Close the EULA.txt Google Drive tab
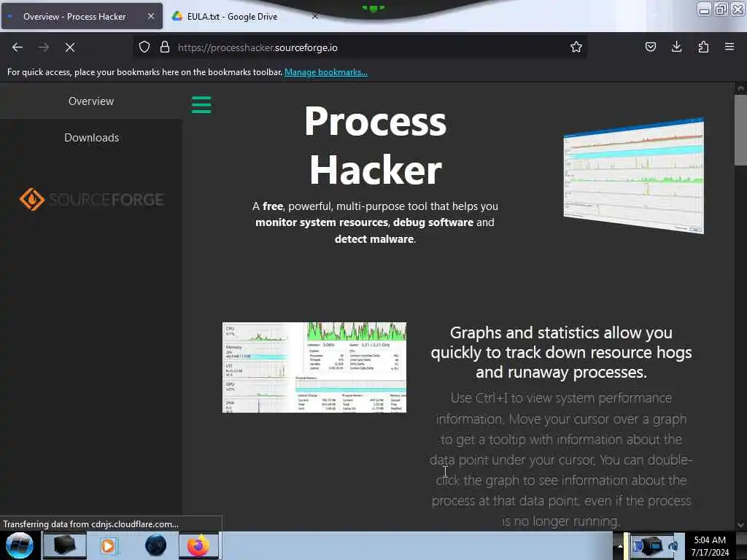The width and height of the screenshot is (747, 560). pyautogui.click(x=315, y=16)
